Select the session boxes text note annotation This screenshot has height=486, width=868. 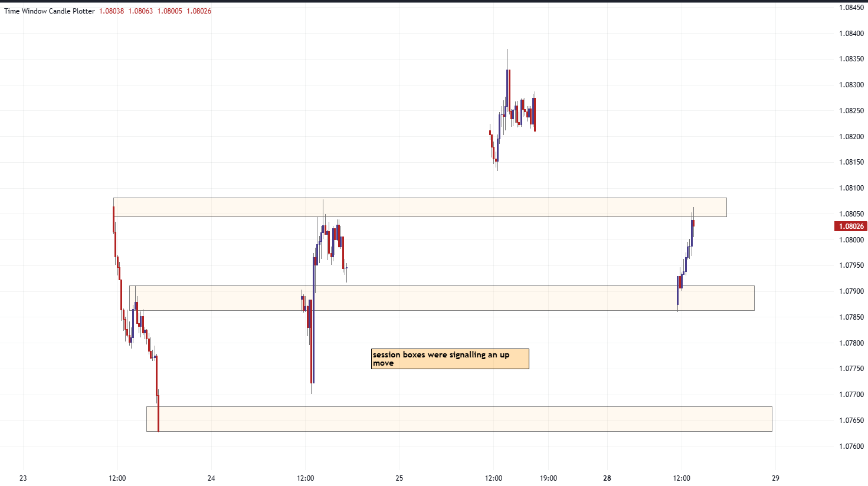pos(450,359)
